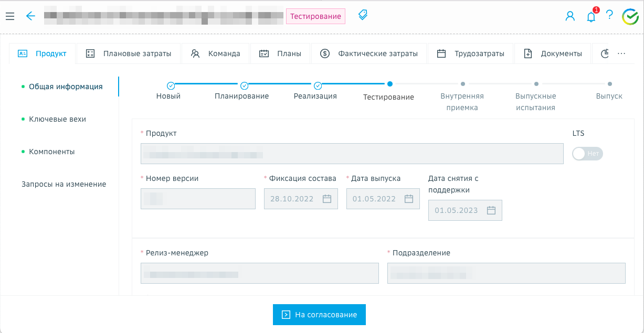Open the notifications bell
Viewport: 644px width, 333px height.
[x=591, y=17]
